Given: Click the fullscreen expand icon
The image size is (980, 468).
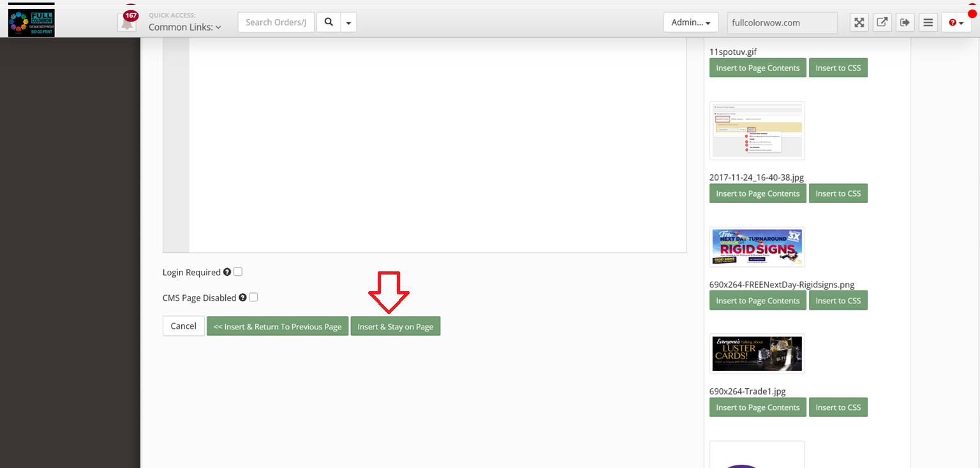Looking at the screenshot, I should [859, 22].
